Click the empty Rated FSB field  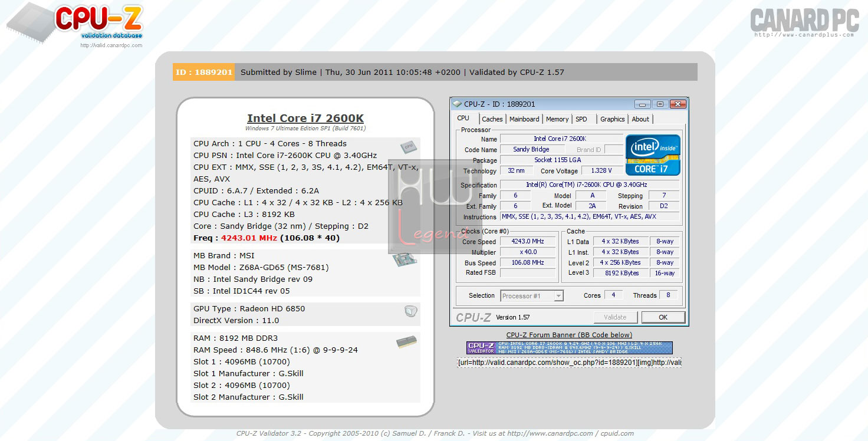pos(528,273)
